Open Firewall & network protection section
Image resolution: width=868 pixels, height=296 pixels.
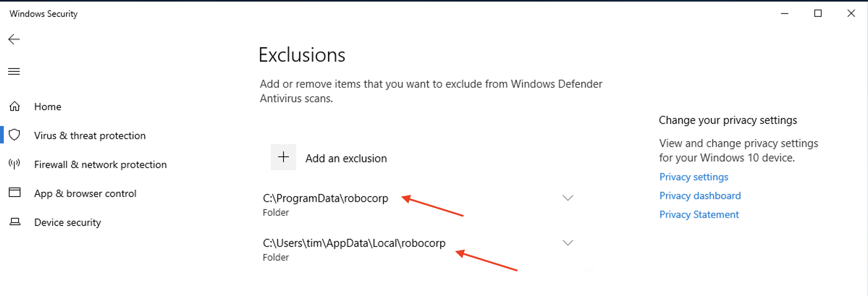(x=100, y=165)
